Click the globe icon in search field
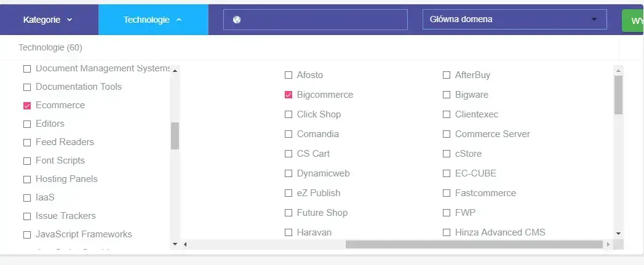This screenshot has width=644, height=265. [237, 20]
